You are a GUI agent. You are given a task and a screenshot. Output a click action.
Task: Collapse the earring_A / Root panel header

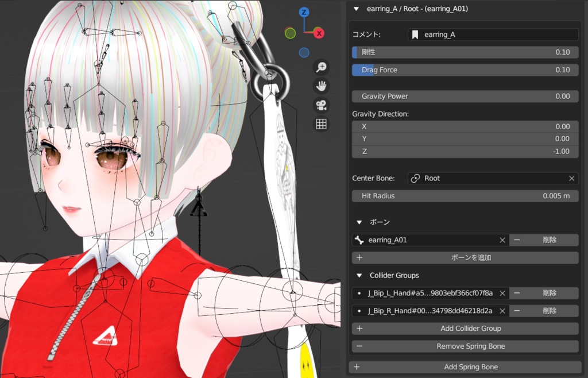[x=356, y=9]
